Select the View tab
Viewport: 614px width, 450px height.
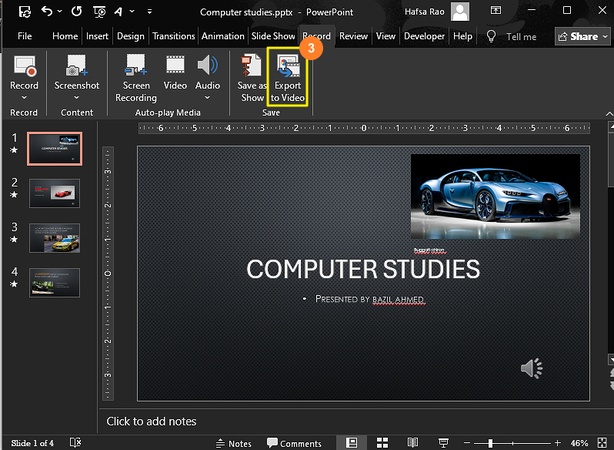tap(386, 36)
